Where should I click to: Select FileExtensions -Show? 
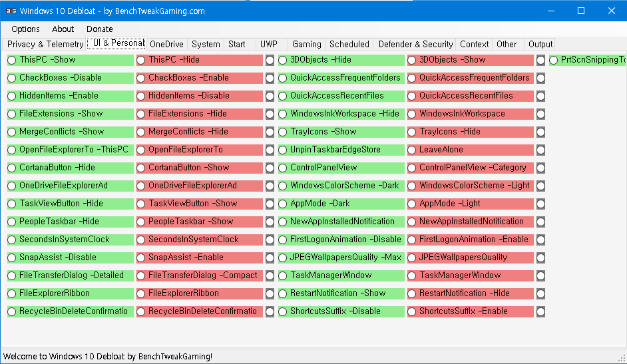tap(71, 114)
